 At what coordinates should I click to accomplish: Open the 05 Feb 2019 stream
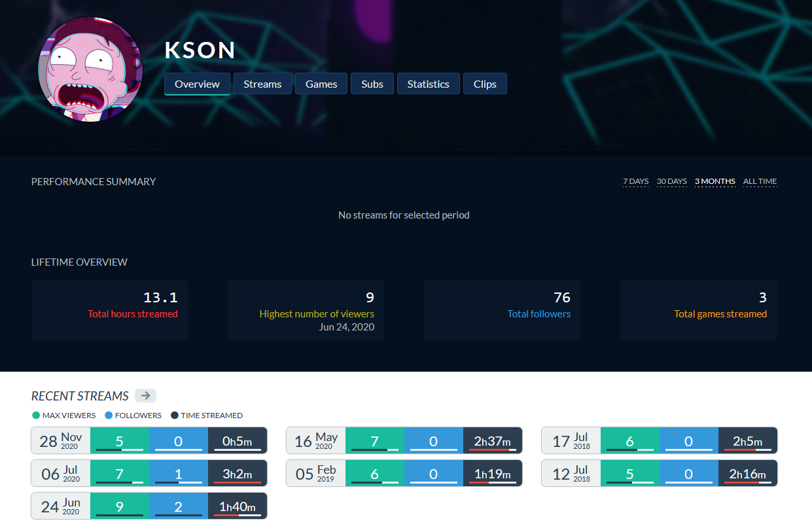click(x=404, y=473)
